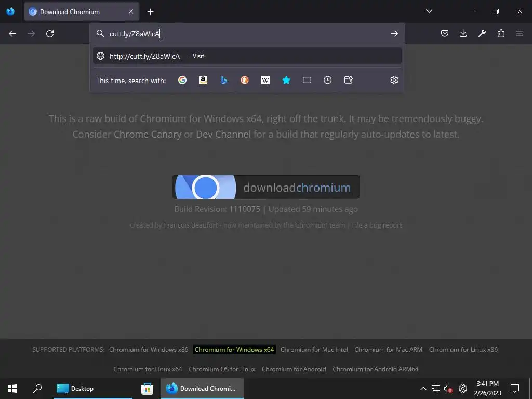
Task: Select Chromium for Android
Action: coord(294,369)
